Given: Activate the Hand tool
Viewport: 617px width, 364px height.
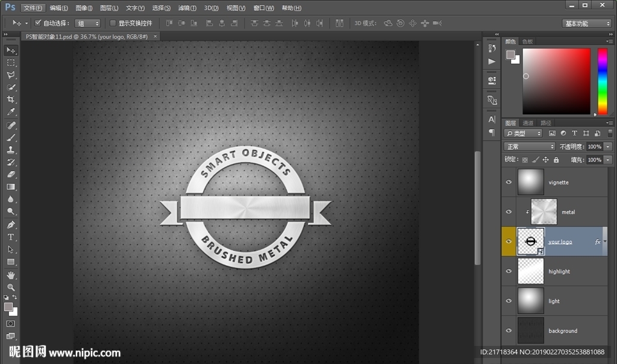Looking at the screenshot, I should tap(11, 275).
